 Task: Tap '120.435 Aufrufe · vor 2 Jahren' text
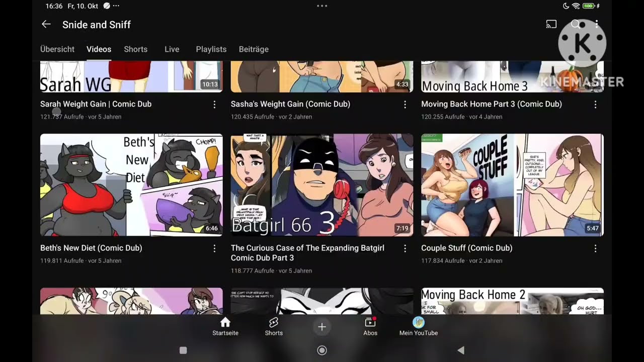click(271, 117)
